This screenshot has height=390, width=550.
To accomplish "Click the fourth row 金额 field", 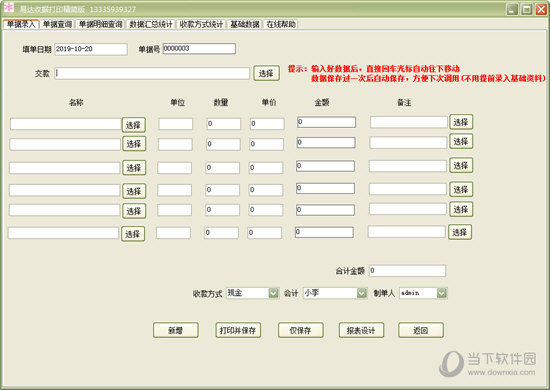I will coord(325,188).
